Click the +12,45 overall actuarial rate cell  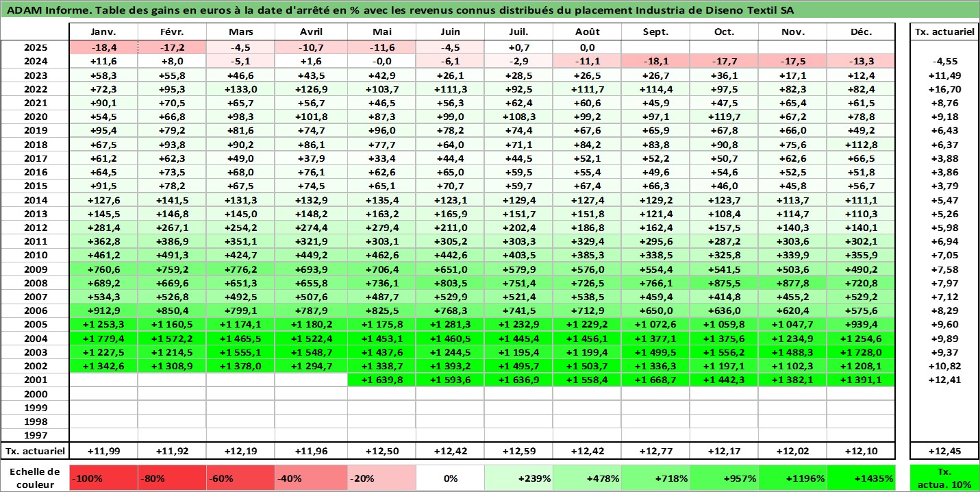944,451
